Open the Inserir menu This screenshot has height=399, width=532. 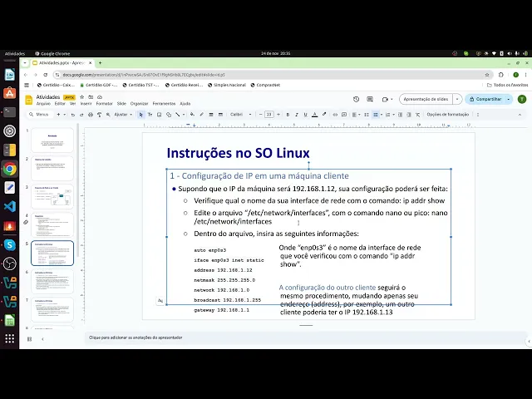click(x=86, y=103)
